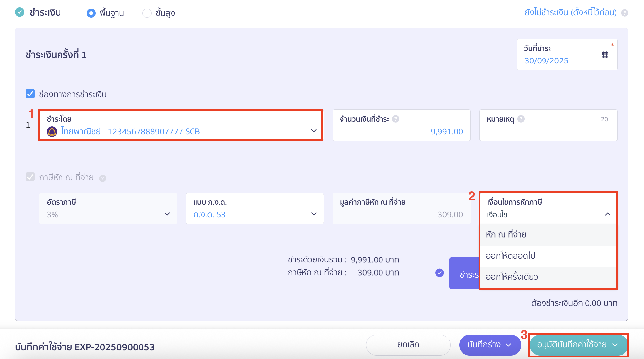Click help icon next to จำนวนเงินที่ชำระ
This screenshot has width=644, height=359.
pyautogui.click(x=396, y=119)
